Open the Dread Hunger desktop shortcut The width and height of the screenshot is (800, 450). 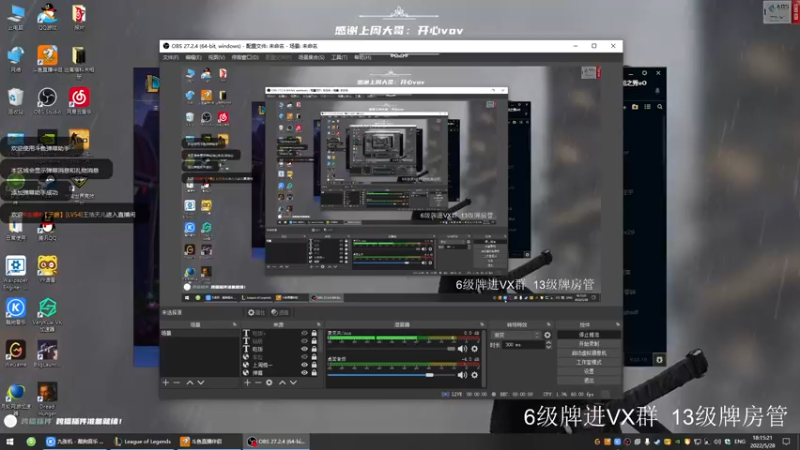click(47, 399)
